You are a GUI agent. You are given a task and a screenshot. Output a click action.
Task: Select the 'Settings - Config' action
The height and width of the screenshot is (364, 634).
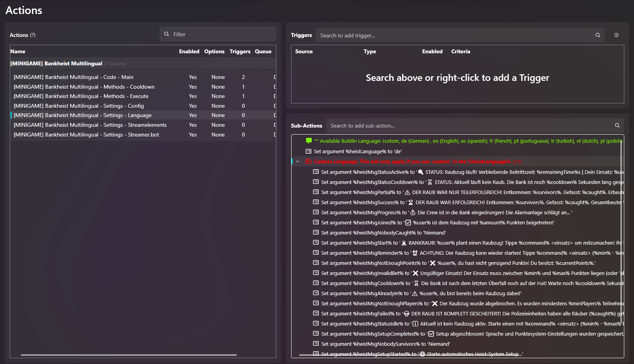click(x=143, y=106)
